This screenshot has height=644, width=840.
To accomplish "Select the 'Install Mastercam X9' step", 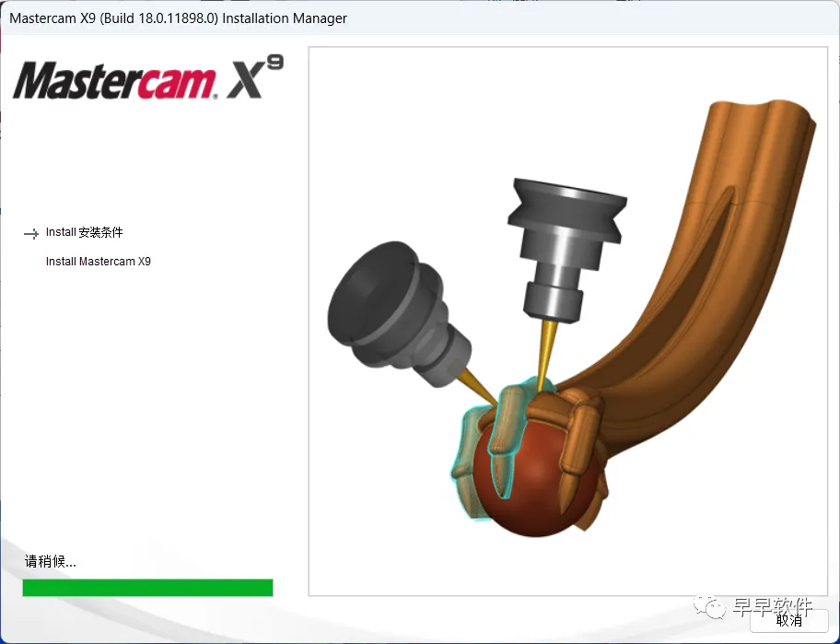I will 98,262.
